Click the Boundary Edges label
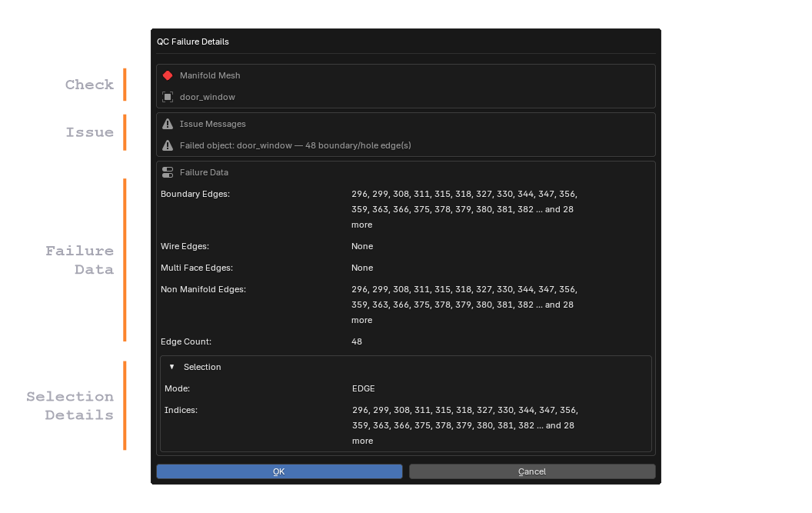The image size is (812, 513). coord(195,194)
